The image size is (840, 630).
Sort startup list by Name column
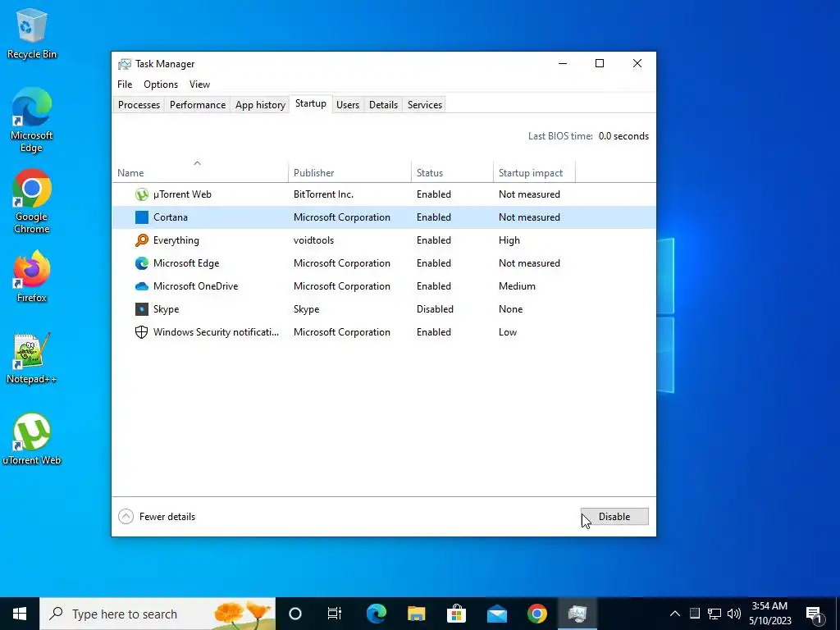[x=200, y=173]
